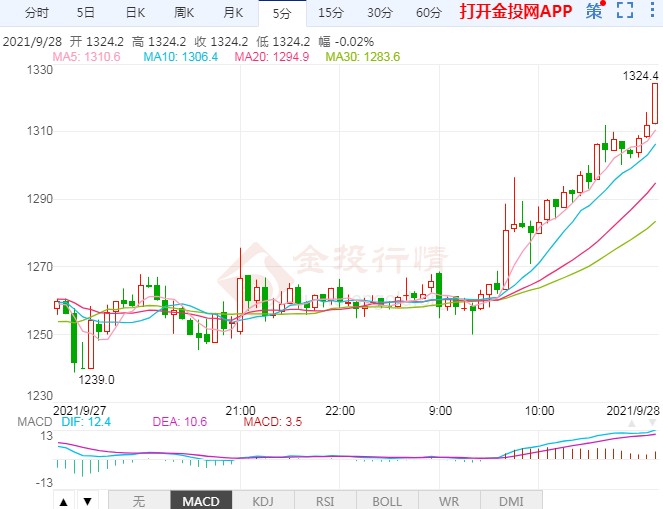Switch to 日K daily candlestick view
663x509 pixels.
pos(135,13)
